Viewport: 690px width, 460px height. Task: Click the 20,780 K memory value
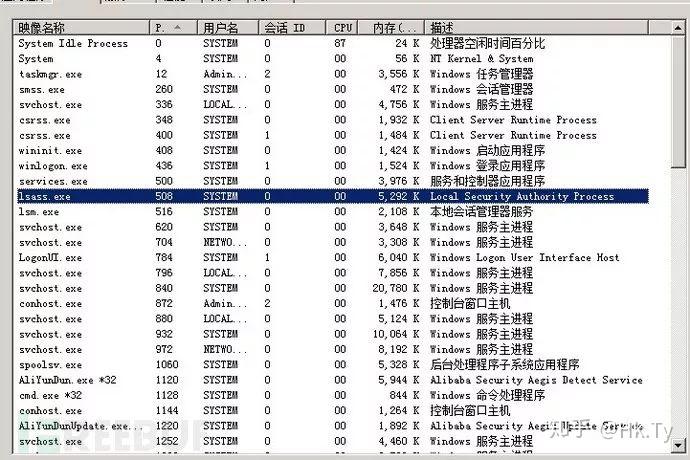[396, 288]
